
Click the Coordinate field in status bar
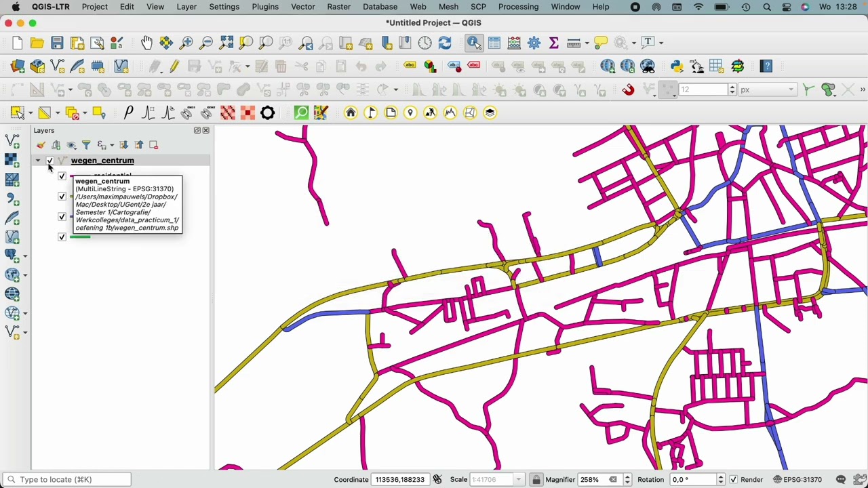coord(400,480)
